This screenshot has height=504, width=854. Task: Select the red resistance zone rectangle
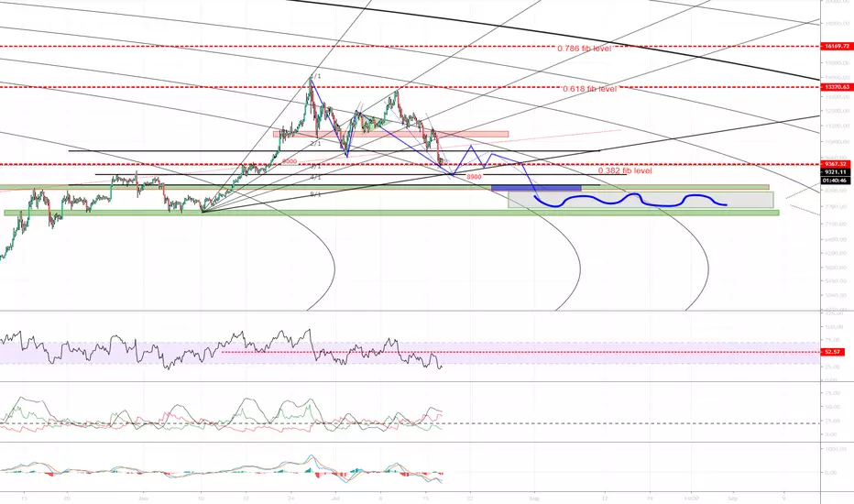click(390, 134)
